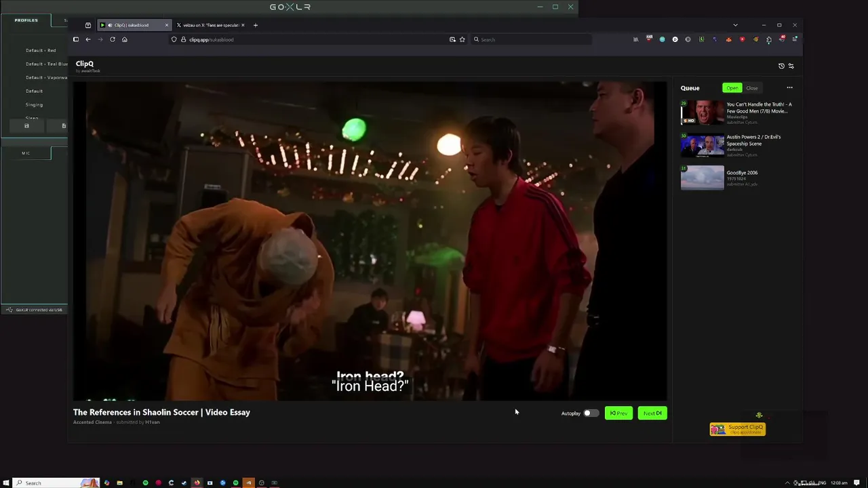Open File Explorer from the taskbar

tap(119, 483)
